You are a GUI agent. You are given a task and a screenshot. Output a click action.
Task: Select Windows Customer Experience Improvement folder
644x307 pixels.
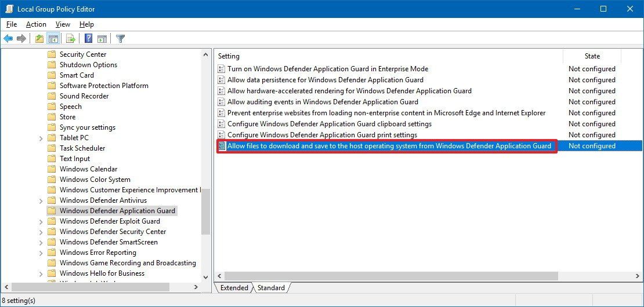(129, 190)
